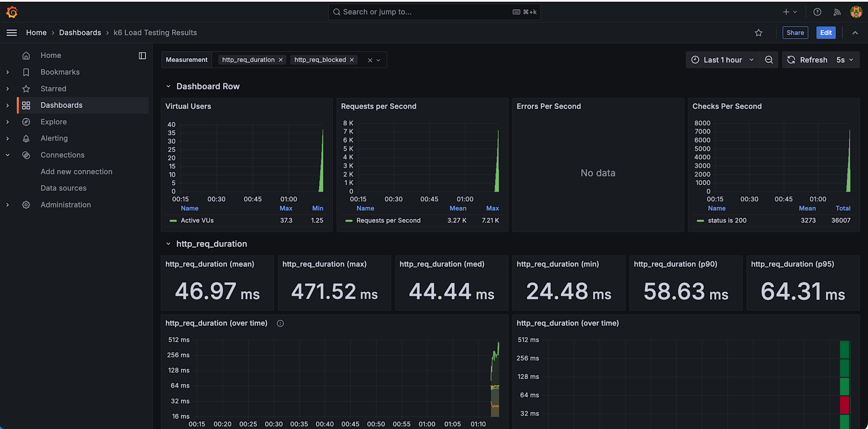Show info icon for http_req_duration over time

coord(280,323)
